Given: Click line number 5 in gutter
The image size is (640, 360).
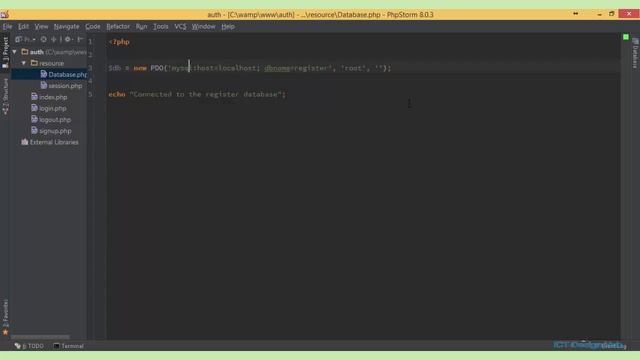Looking at the screenshot, I should (90, 94).
